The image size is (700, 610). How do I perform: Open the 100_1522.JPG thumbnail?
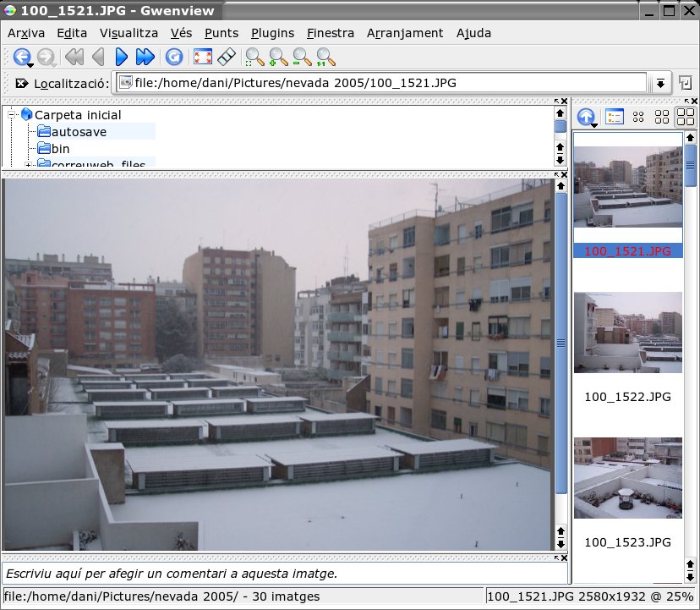[627, 332]
